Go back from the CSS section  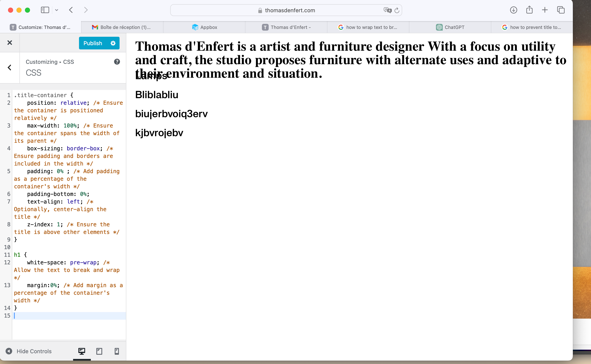coord(10,68)
